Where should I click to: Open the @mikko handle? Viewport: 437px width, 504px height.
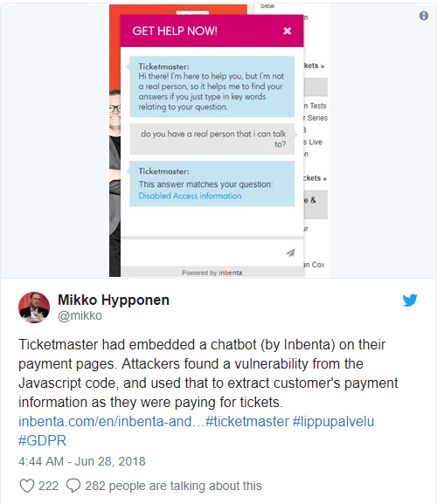point(80,315)
